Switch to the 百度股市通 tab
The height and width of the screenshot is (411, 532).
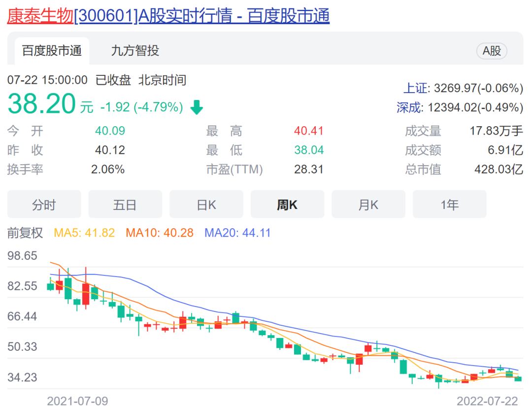52,51
